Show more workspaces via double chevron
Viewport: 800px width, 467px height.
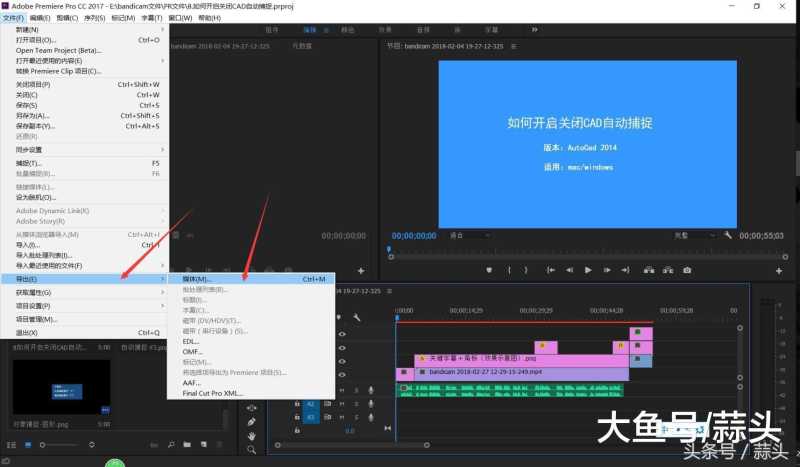tap(534, 30)
